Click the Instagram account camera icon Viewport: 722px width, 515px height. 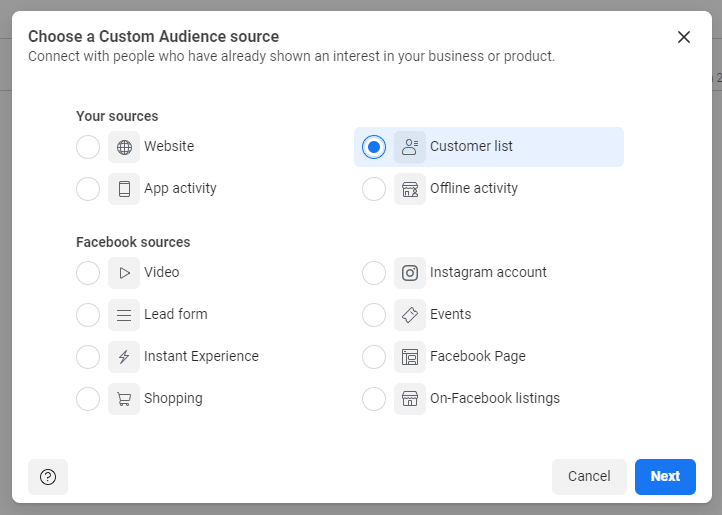tap(410, 273)
